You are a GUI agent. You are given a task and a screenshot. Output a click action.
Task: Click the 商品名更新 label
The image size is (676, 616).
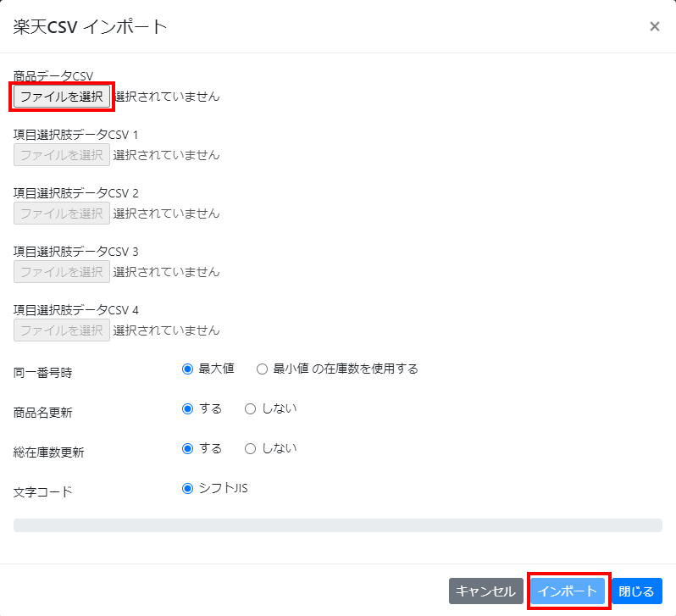[x=42, y=413]
